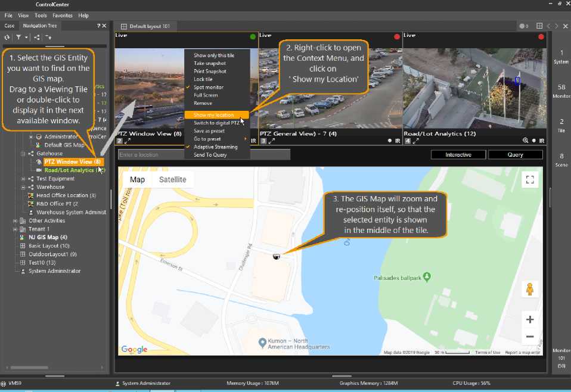Click the refresh icon in the Navigation Tree toolbar
The image size is (571, 392).
pyautogui.click(x=7, y=37)
